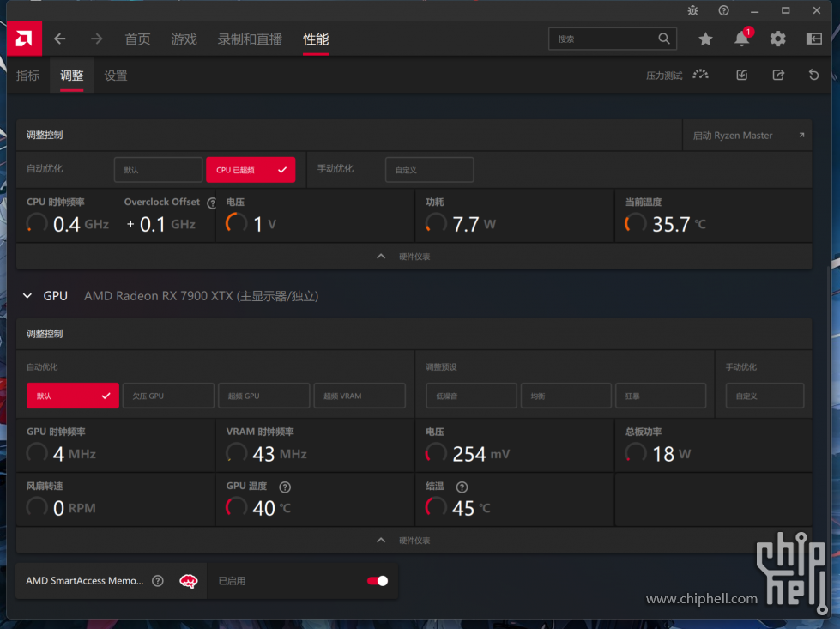Open the 性能 tab
Viewport: 840px width, 629px height.
316,39
